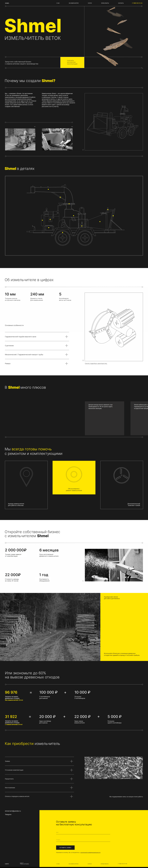Open the wood chips photo beside the purchase steps
The width and height of the screenshot is (148, 868).
(x=114, y=768)
